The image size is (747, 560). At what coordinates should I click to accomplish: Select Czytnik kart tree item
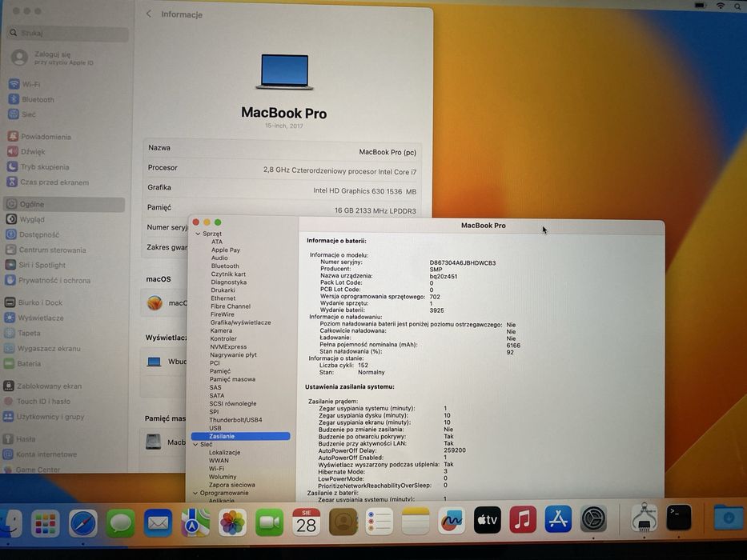(x=228, y=274)
